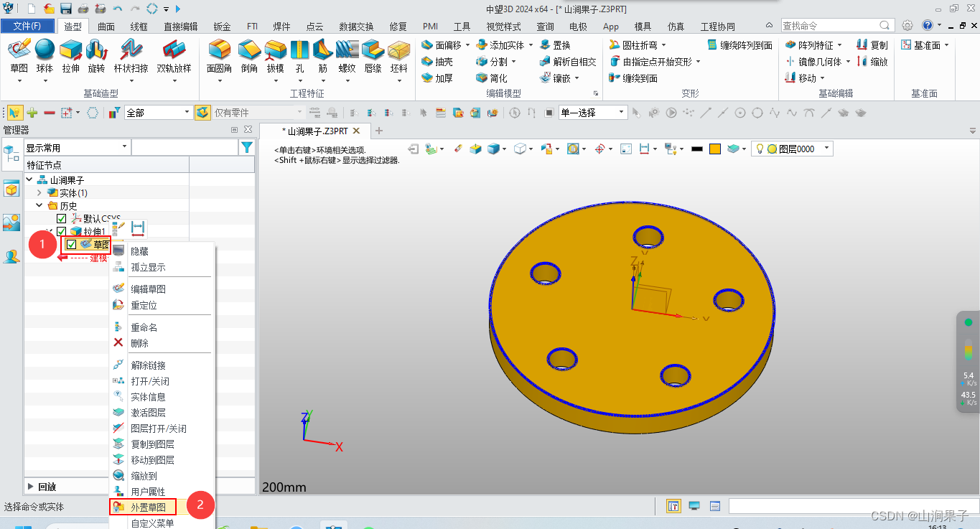Choose 删除 in context menu
980x529 pixels.
pos(139,343)
